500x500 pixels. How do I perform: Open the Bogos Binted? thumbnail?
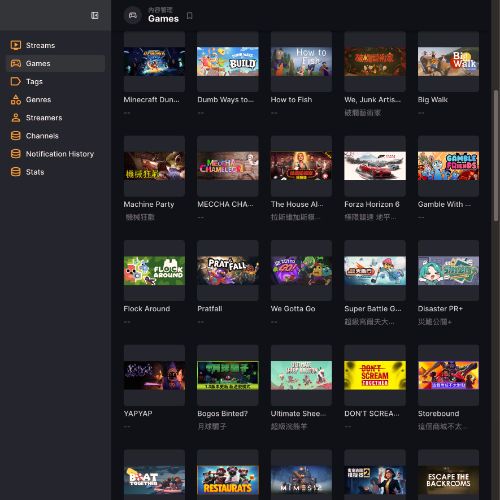[228, 375]
